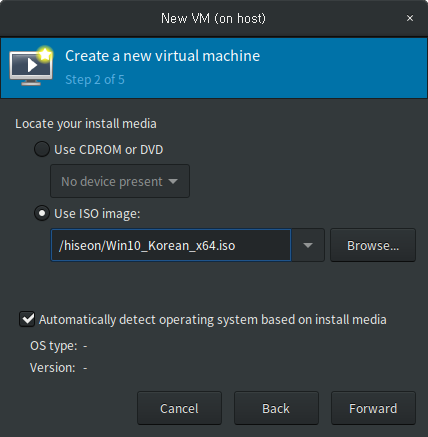Click Browse to locate an ISO file

(373, 245)
